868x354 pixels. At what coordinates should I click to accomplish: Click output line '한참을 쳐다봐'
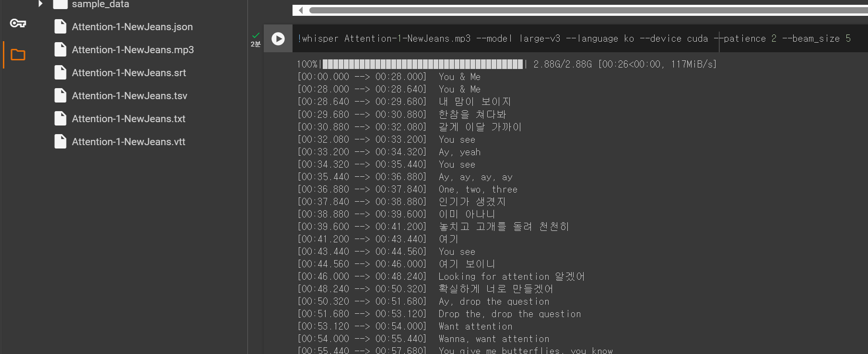pos(472,114)
